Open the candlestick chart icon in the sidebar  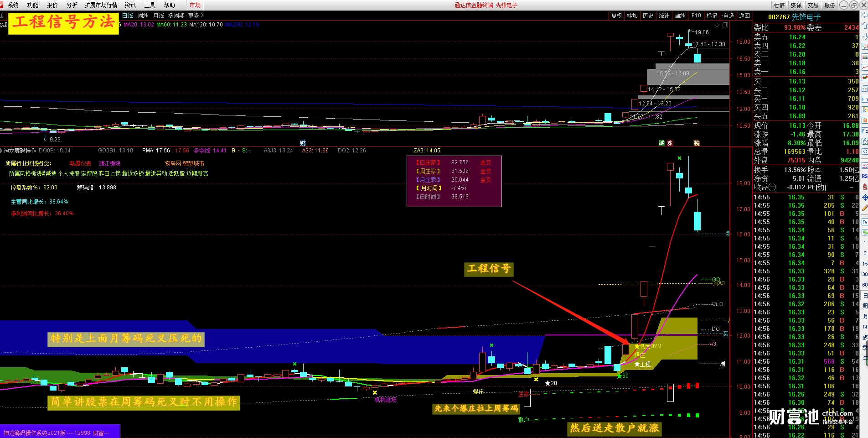pyautogui.click(x=864, y=77)
